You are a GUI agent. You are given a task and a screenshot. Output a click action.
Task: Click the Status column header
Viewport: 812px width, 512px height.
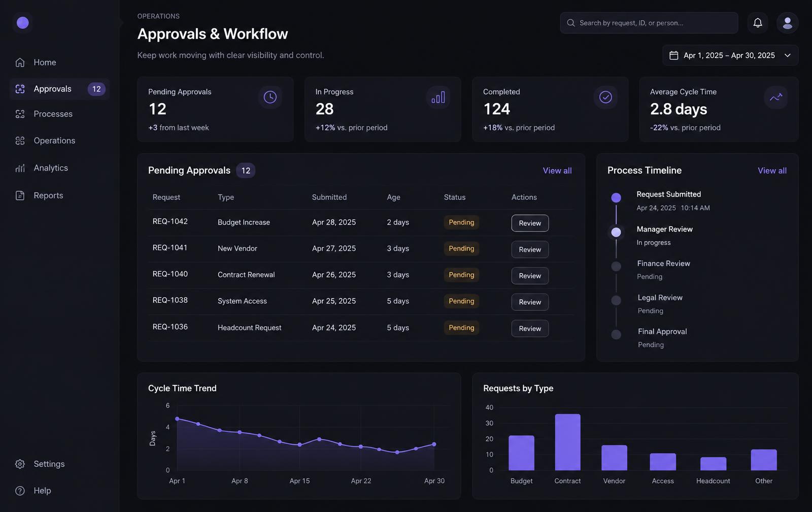pos(455,197)
